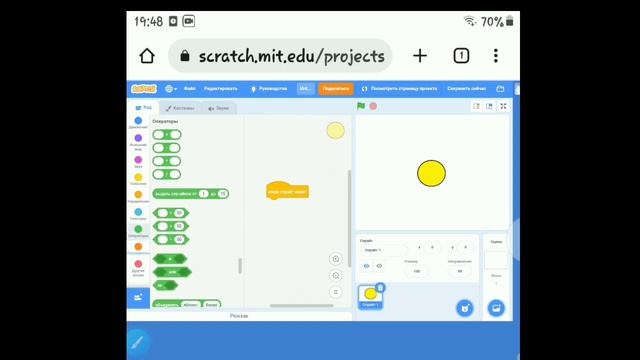Zoom in the code workspace
The height and width of the screenshot is (360, 640).
336,259
